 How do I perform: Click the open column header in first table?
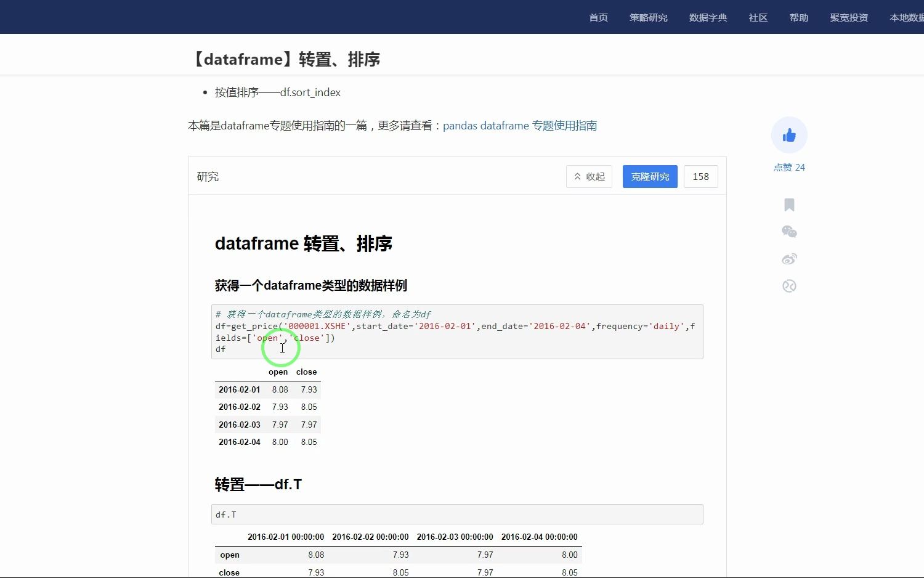[x=278, y=372]
